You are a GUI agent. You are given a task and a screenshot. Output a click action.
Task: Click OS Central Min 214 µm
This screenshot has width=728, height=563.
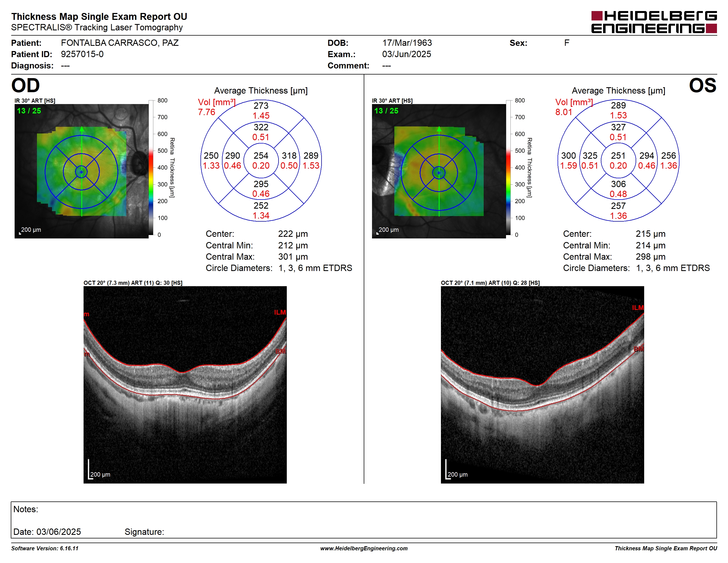650,245
